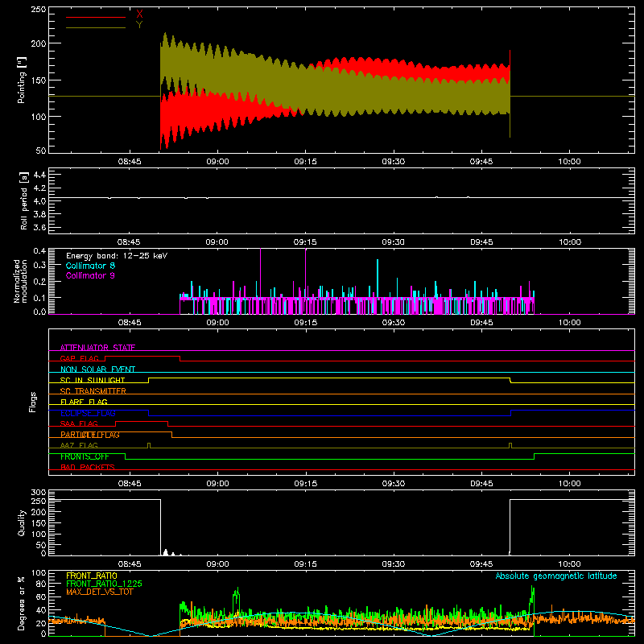Screen dimensions: 644x644
Task: Click the yellow FRONT_RATIO legend label
Action: click(92, 576)
